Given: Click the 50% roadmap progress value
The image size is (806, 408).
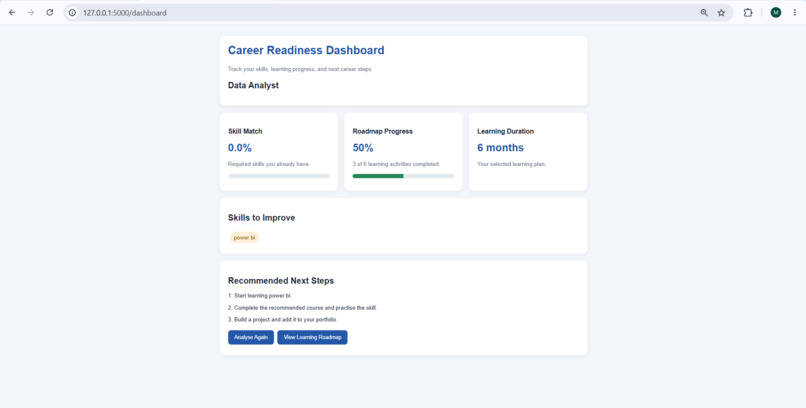Looking at the screenshot, I should tap(363, 148).
